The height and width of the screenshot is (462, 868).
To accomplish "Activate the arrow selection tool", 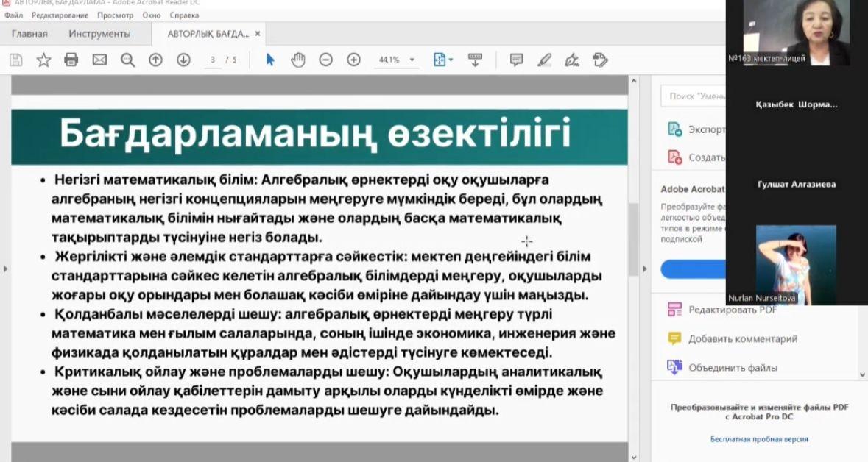I will coord(270,60).
